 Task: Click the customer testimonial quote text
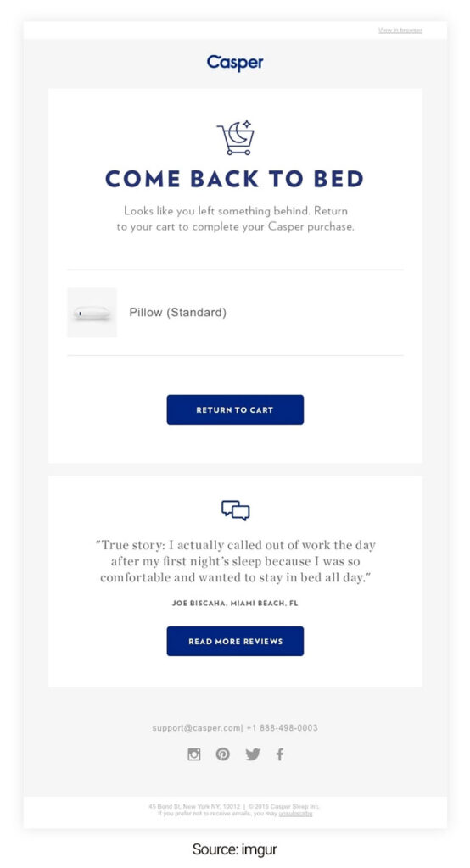pos(235,561)
